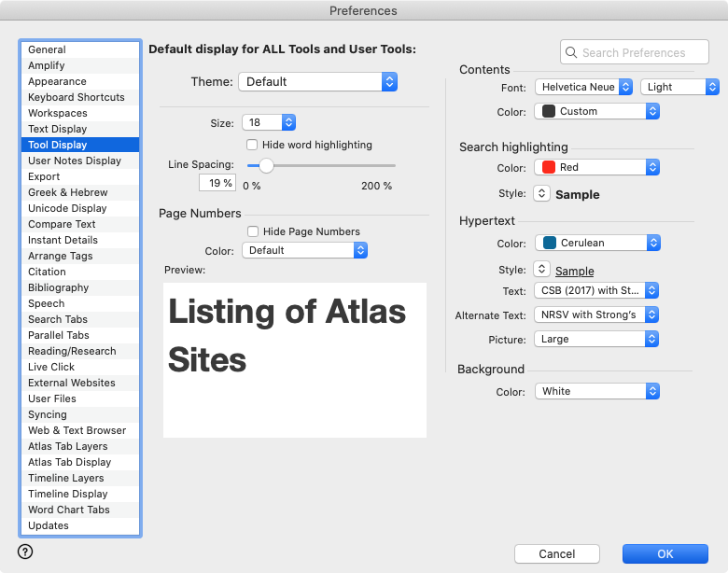The width and height of the screenshot is (728, 573).
Task: Switch to Text Display preferences
Action: click(57, 129)
